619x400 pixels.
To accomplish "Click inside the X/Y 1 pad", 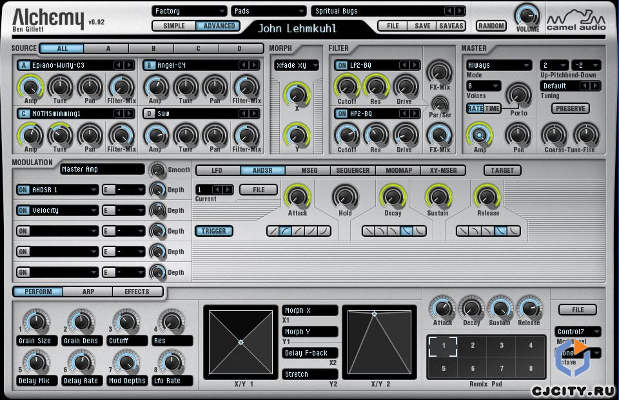I will coord(239,342).
